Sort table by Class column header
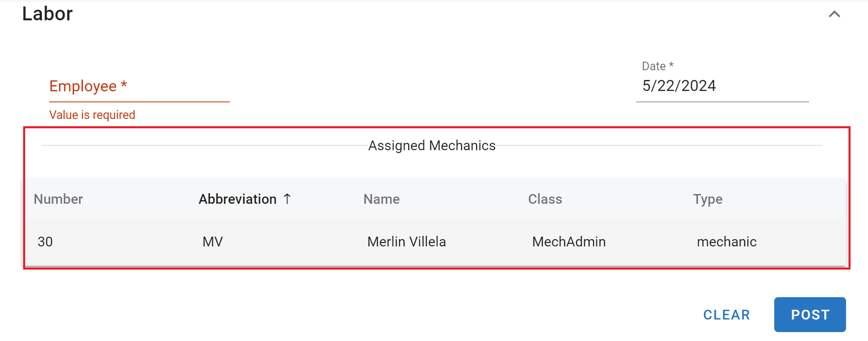This screenshot has width=868, height=341. (x=545, y=199)
